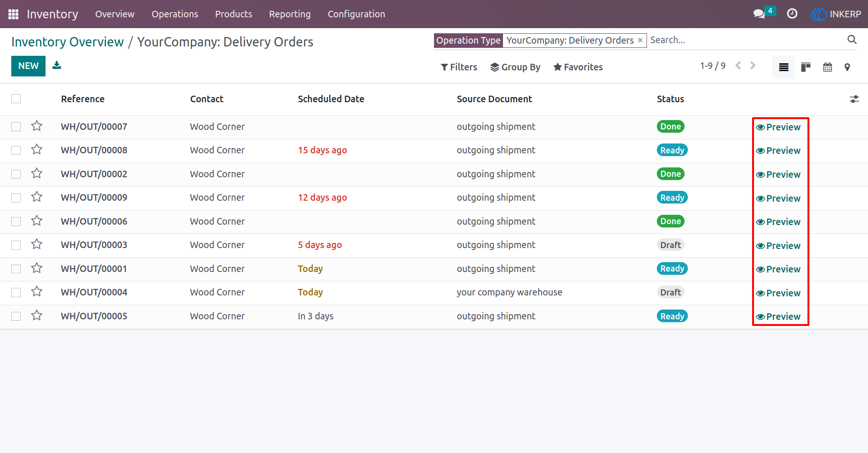Open the apps grid menu icon

(13, 14)
